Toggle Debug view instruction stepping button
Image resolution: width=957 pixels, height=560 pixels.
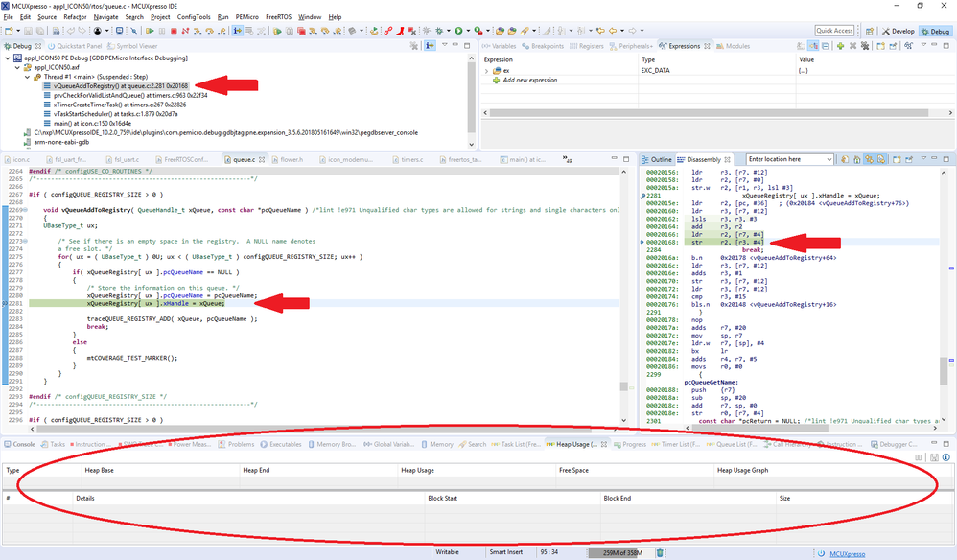pyautogui.click(x=430, y=46)
